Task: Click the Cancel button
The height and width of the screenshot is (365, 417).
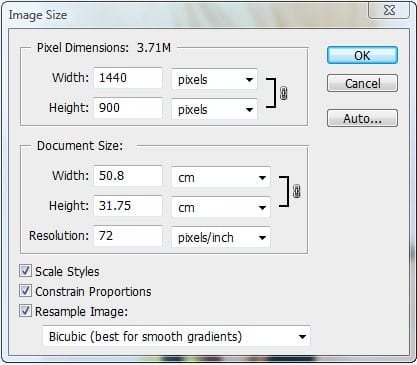Action: pyautogui.click(x=362, y=83)
